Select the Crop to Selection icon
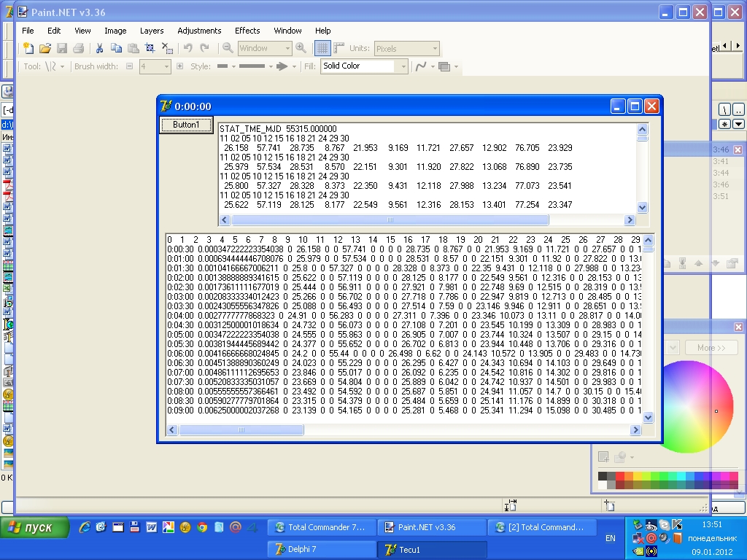747x560 pixels. pyautogui.click(x=150, y=48)
